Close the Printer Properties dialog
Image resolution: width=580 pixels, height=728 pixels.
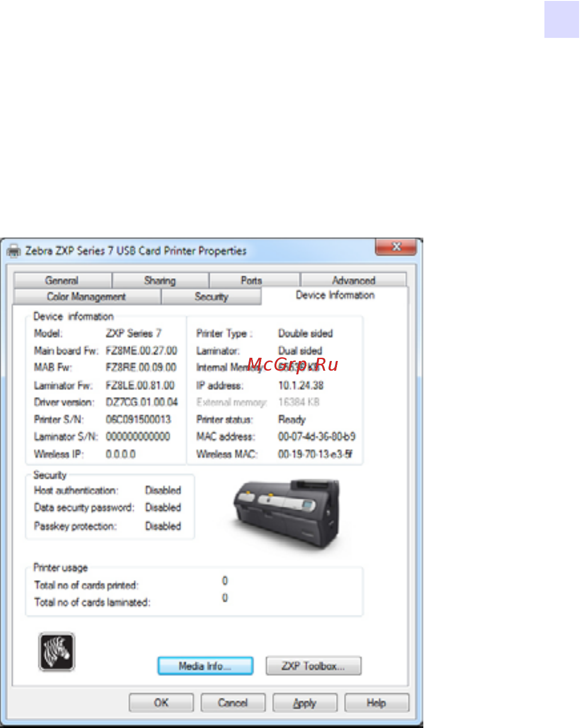(x=396, y=247)
